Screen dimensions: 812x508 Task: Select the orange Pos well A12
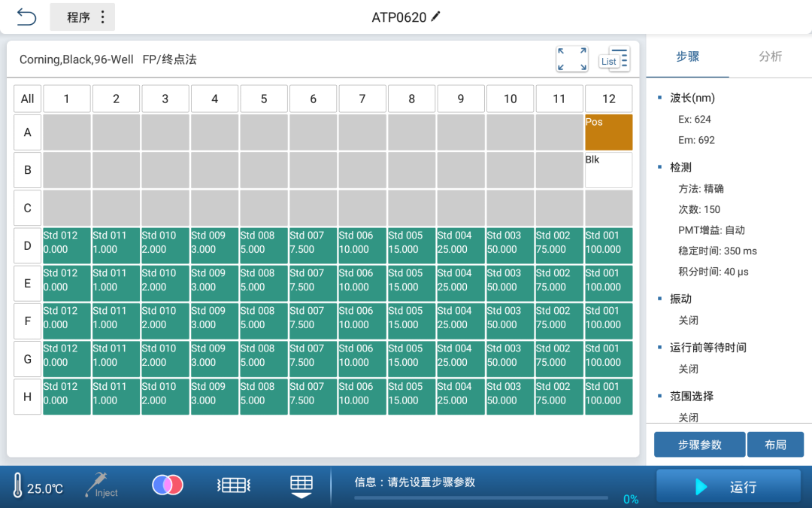[608, 132]
